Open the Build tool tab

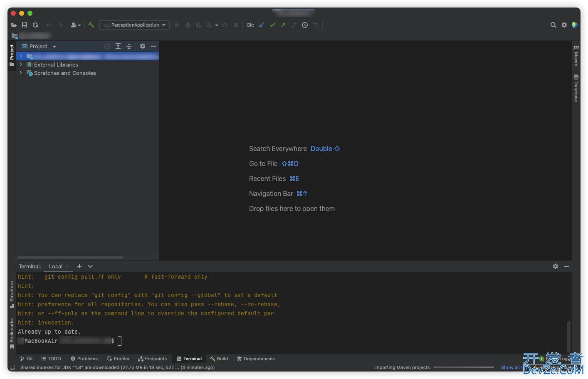(x=219, y=359)
